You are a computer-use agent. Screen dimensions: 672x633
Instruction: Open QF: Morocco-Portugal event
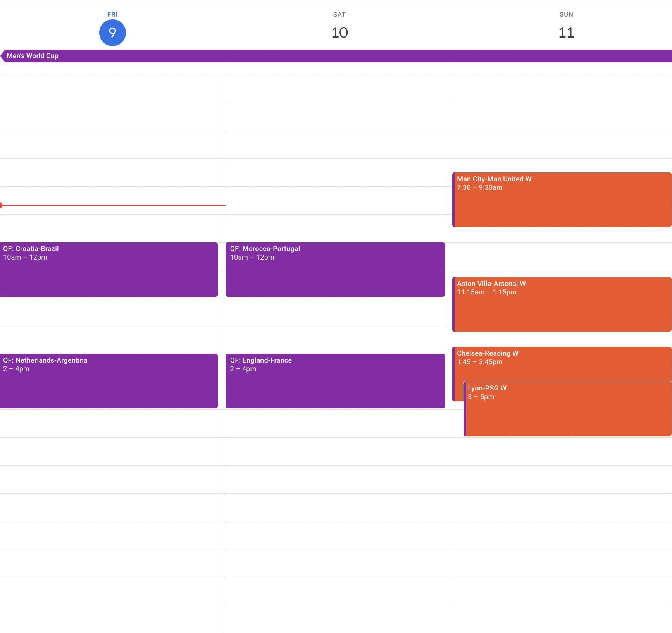pos(335,269)
